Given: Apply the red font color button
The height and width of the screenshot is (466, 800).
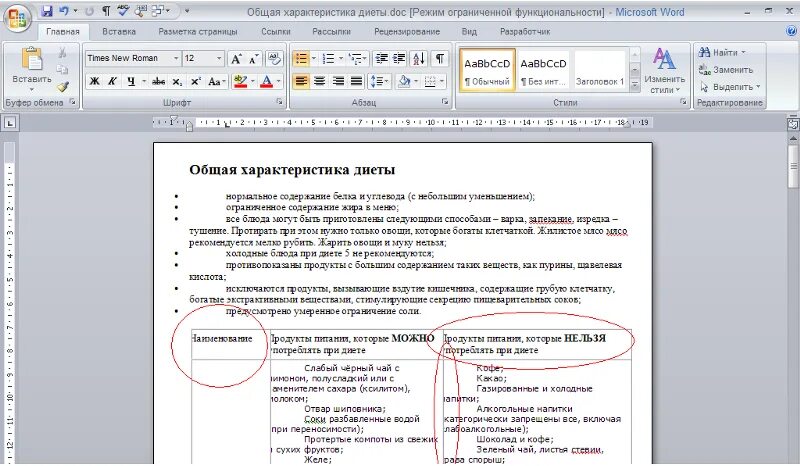Looking at the screenshot, I should (x=267, y=81).
